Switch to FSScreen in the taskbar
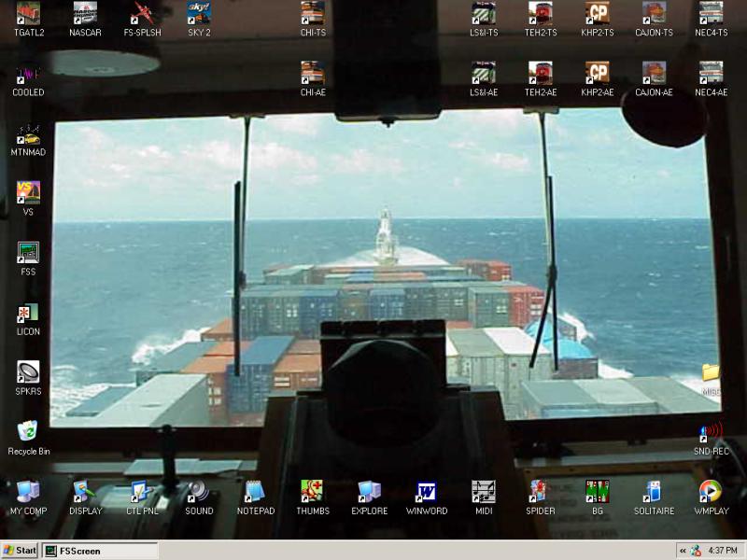 tap(100, 551)
